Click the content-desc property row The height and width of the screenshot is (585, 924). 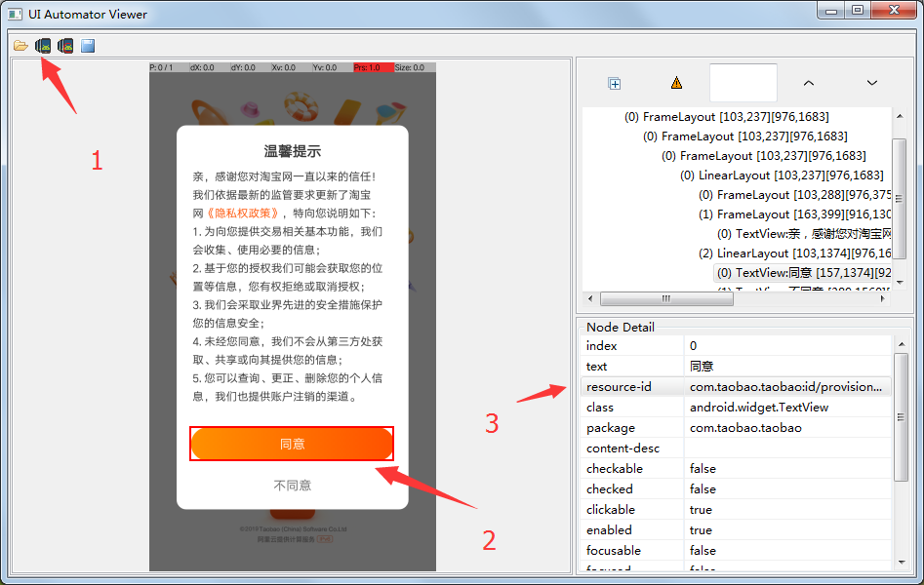click(x=736, y=448)
